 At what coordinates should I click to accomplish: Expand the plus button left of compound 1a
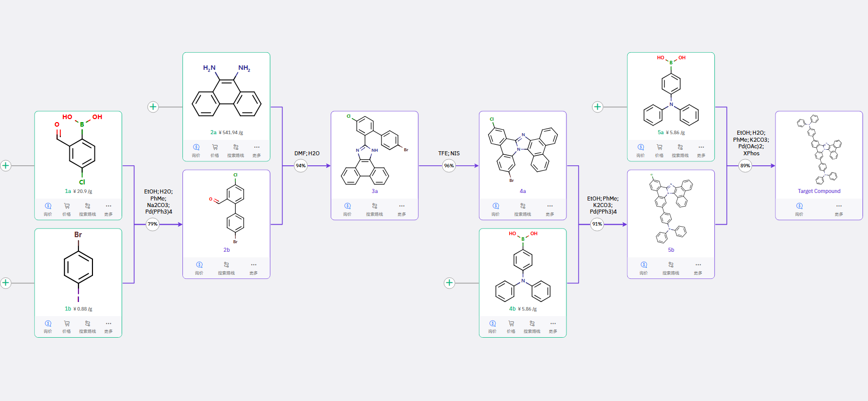[x=6, y=165]
